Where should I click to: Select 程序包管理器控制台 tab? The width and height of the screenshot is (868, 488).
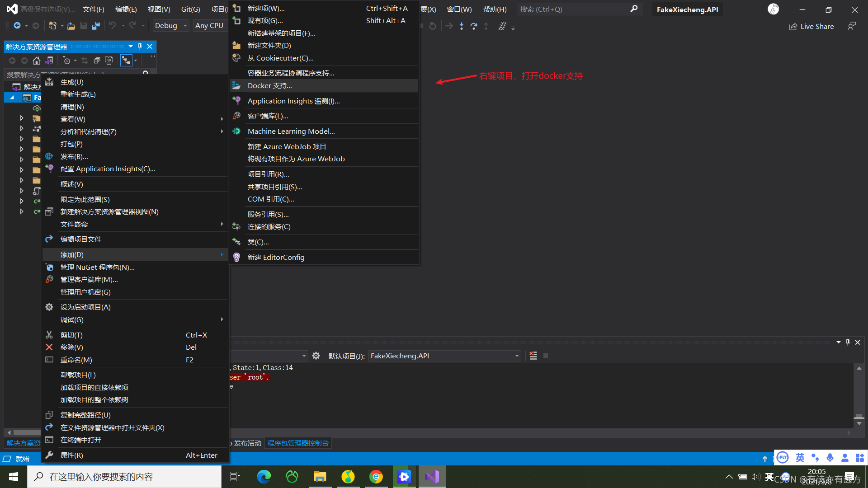pos(299,443)
